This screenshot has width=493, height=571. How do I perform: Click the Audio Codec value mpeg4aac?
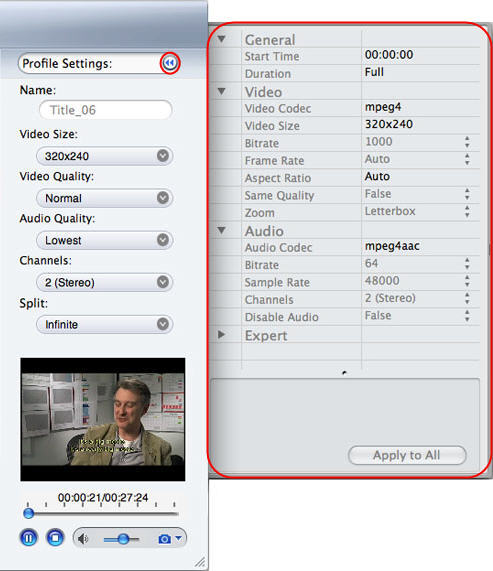click(x=392, y=246)
